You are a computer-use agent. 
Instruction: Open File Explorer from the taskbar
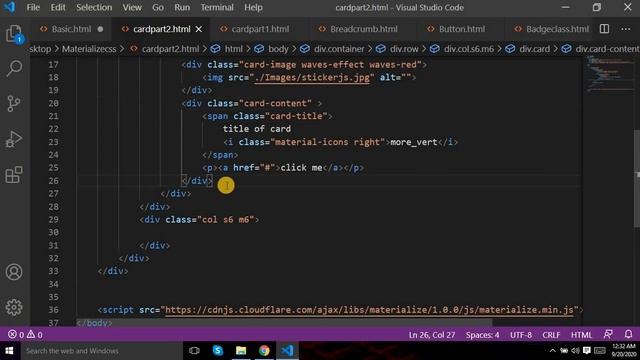241,351
